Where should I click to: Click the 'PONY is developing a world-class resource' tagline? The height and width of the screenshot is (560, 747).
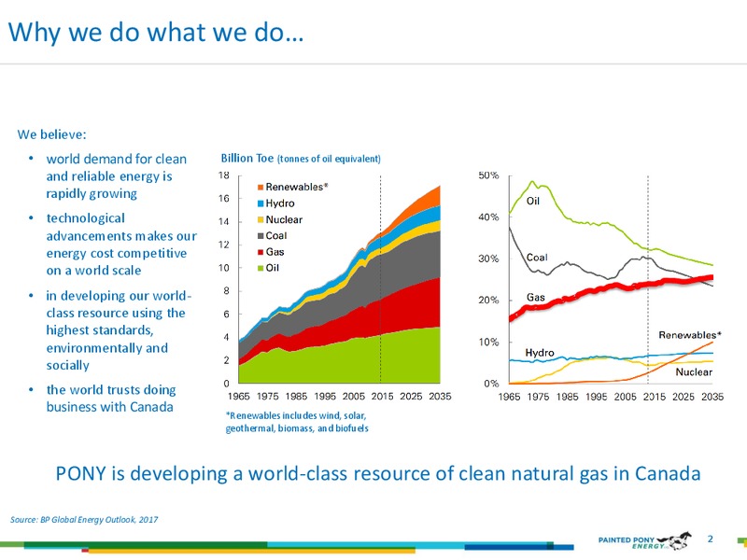(378, 473)
